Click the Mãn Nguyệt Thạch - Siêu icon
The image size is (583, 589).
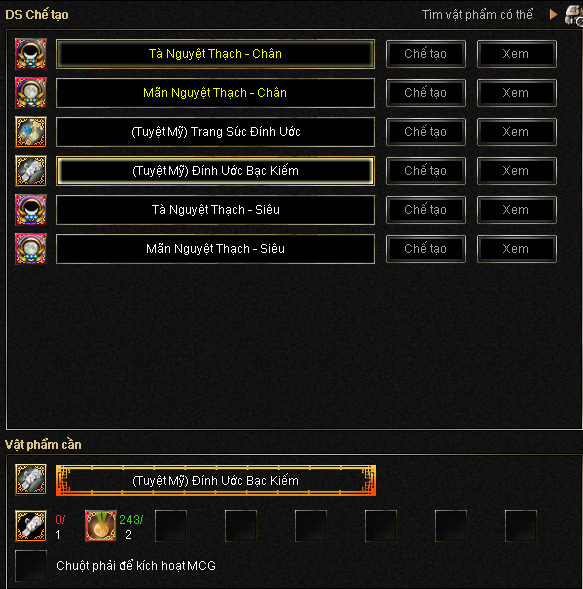click(31, 249)
